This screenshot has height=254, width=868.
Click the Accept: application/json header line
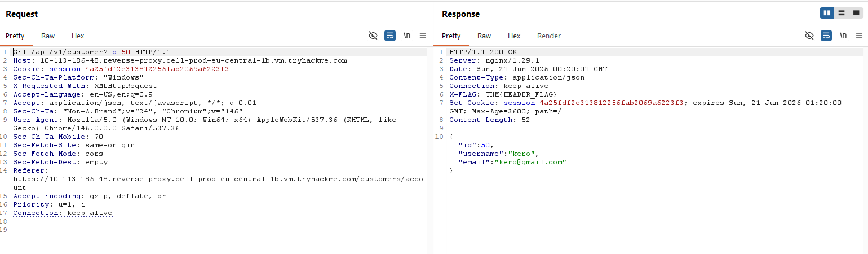pos(135,103)
